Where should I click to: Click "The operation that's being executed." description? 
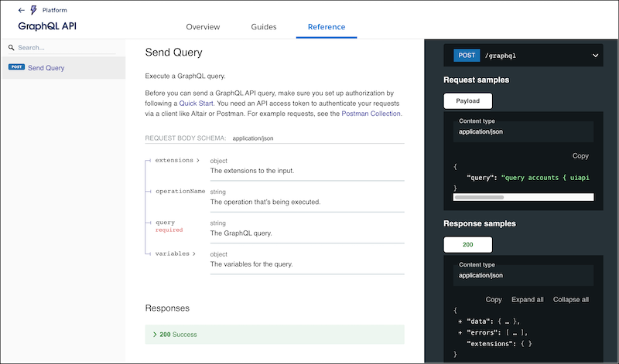[x=265, y=202]
